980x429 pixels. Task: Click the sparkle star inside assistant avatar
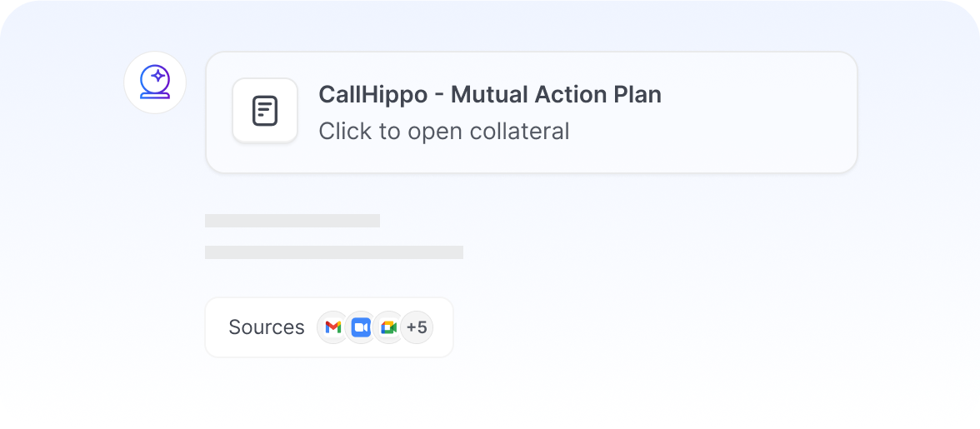tap(158, 76)
